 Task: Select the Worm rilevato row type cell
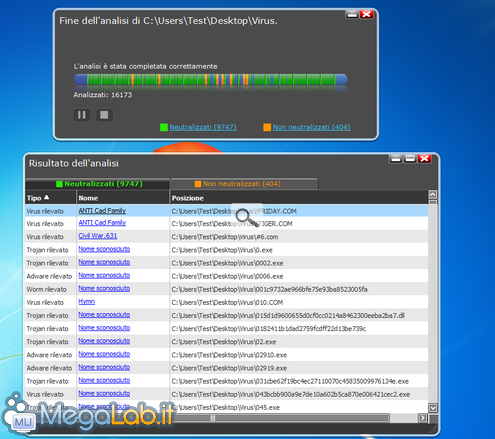(x=47, y=289)
